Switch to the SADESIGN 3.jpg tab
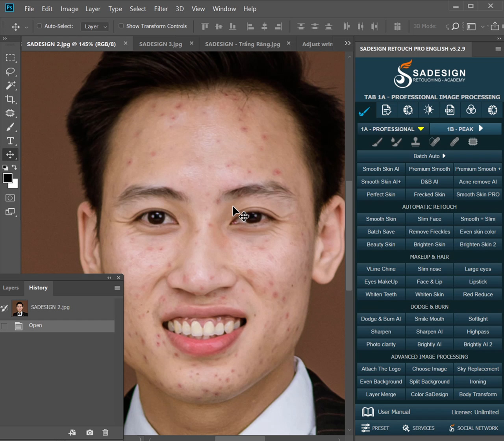The height and width of the screenshot is (441, 504). tap(161, 44)
